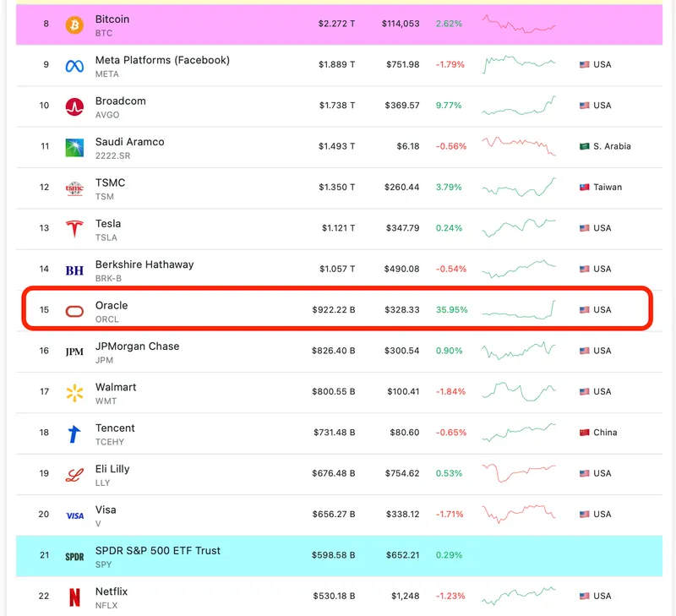Click the Walmart spark logo icon
The height and width of the screenshot is (616, 676).
point(74,393)
